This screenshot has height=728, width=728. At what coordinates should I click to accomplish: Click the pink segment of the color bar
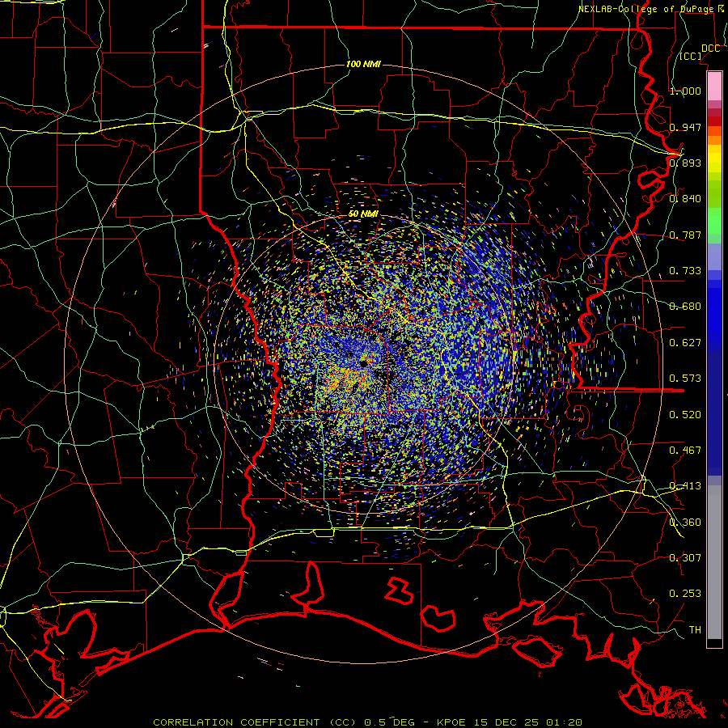[714, 86]
